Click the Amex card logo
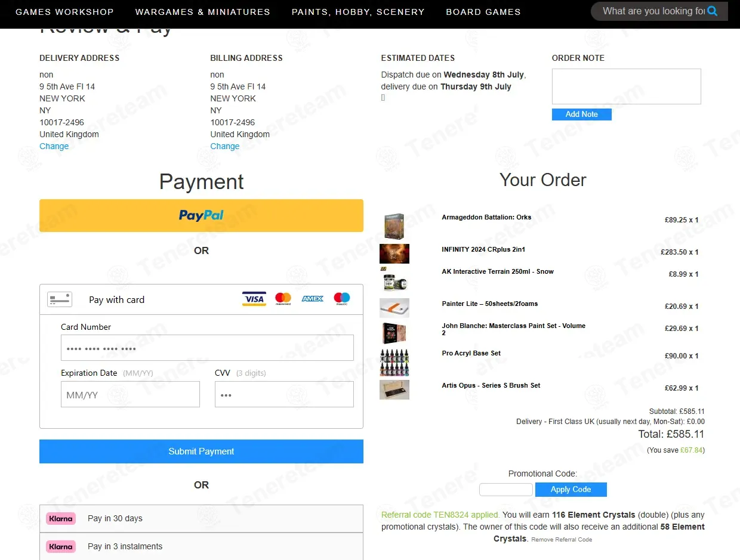 pyautogui.click(x=312, y=299)
